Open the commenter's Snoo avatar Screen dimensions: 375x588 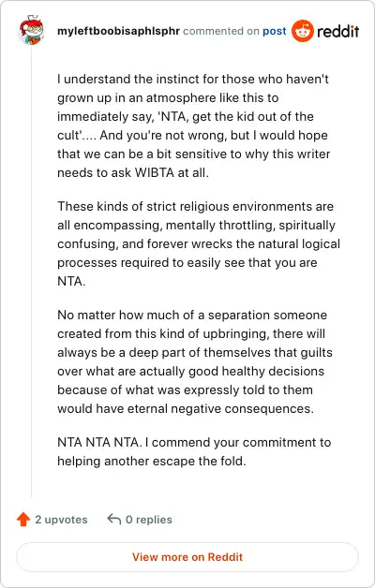[x=32, y=30]
